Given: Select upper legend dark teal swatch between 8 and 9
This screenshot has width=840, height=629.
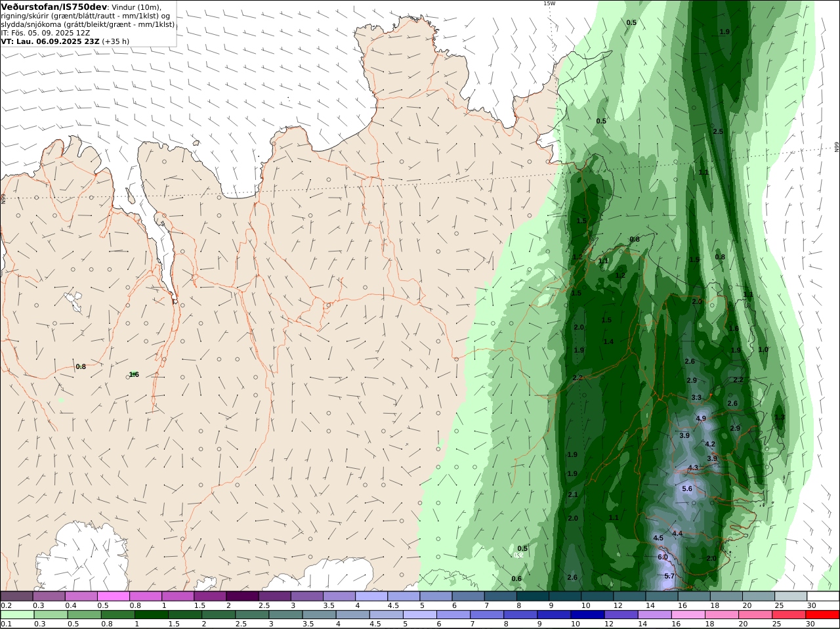Looking at the screenshot, I should click(x=533, y=596).
